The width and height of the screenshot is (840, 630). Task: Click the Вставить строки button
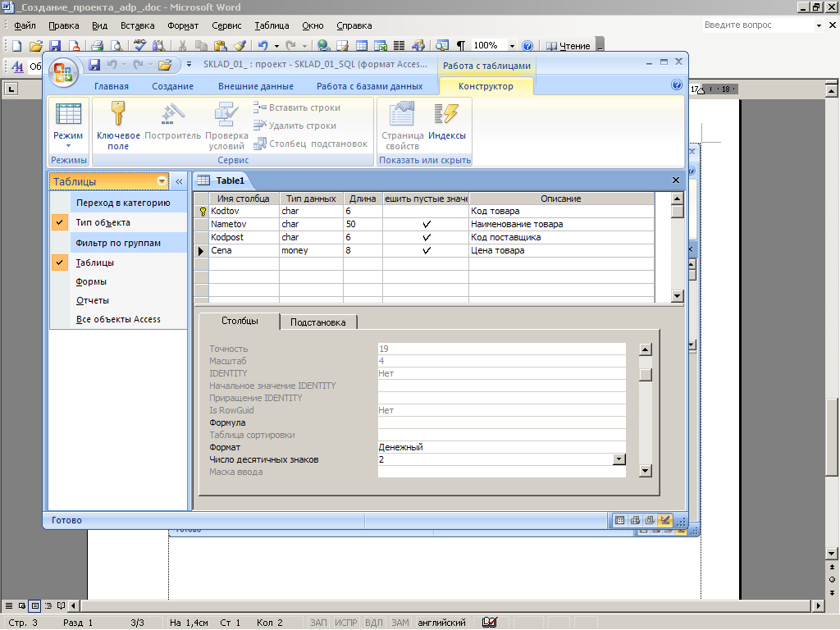point(297,107)
